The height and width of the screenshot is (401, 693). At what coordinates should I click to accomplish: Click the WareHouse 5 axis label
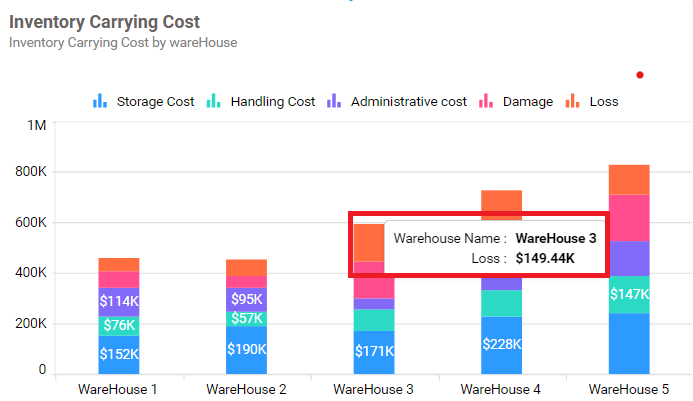click(629, 390)
